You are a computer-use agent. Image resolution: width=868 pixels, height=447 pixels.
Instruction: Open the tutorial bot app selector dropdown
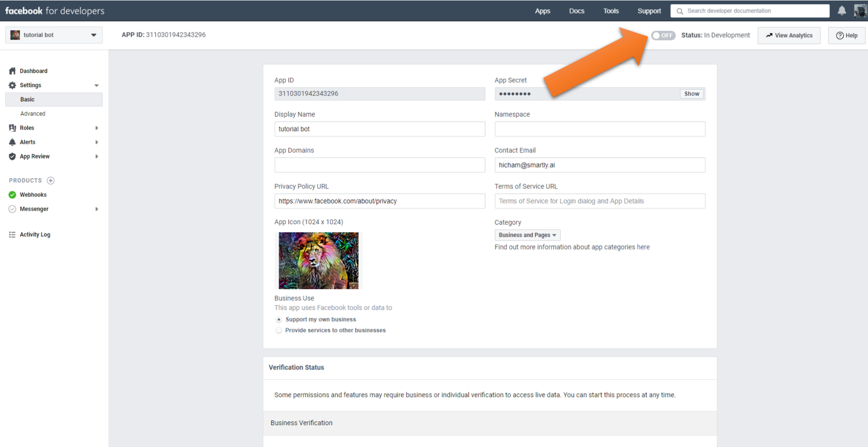coord(54,35)
